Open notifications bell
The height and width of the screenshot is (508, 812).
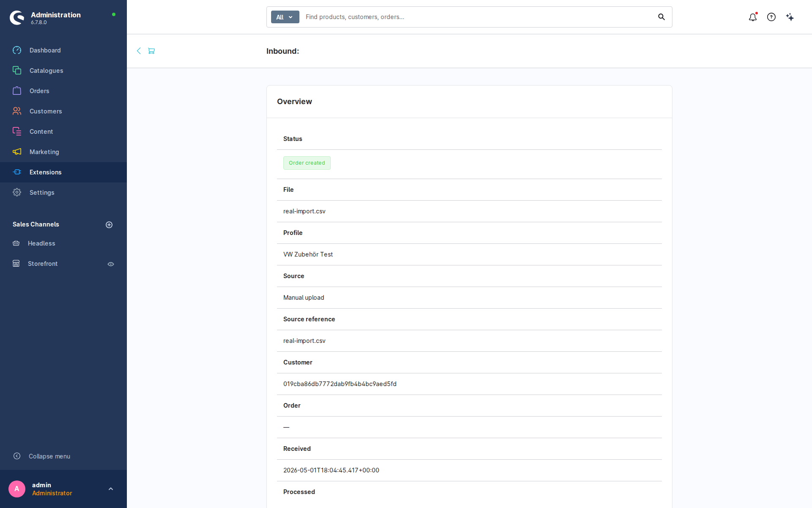click(x=753, y=17)
